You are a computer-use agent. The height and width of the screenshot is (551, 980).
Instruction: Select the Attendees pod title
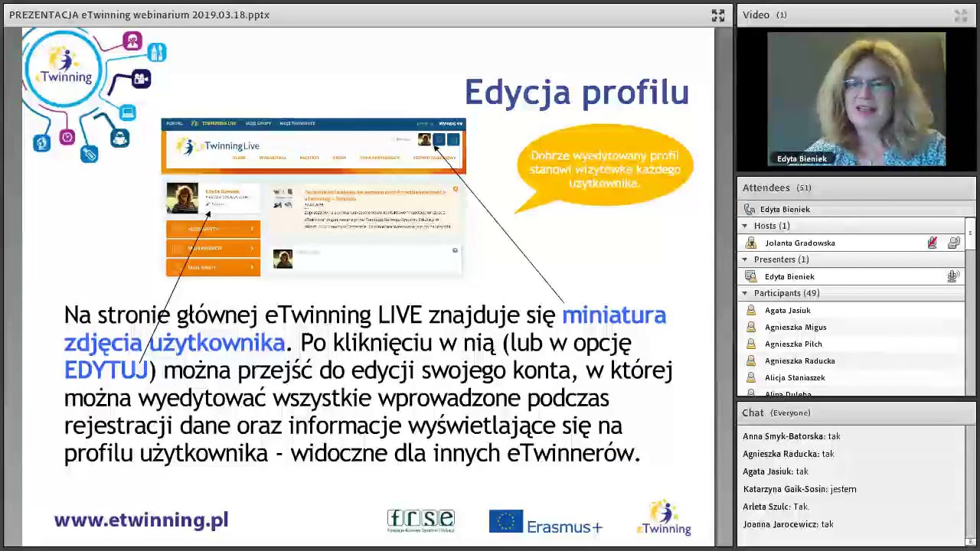tap(766, 187)
